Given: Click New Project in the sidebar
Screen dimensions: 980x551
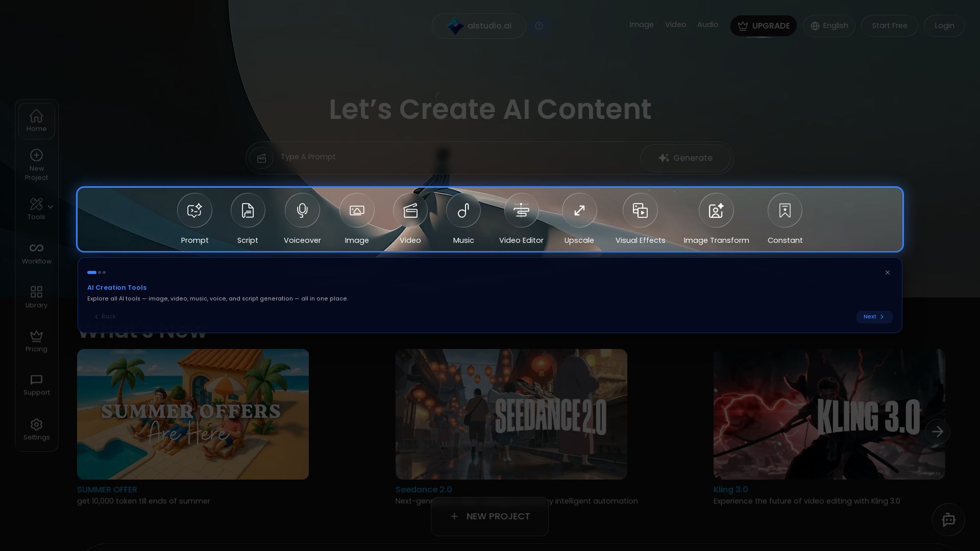Looking at the screenshot, I should click(37, 165).
